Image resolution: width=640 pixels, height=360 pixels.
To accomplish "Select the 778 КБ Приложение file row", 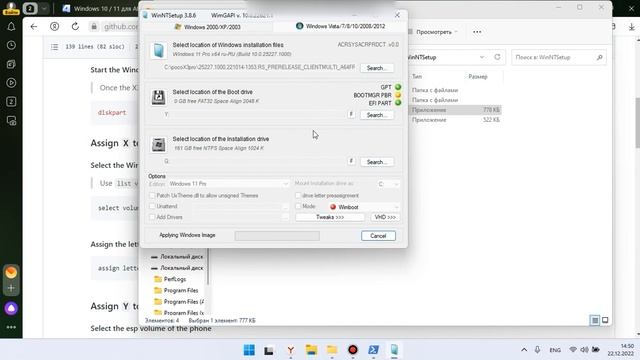I will pyautogui.click(x=455, y=110).
